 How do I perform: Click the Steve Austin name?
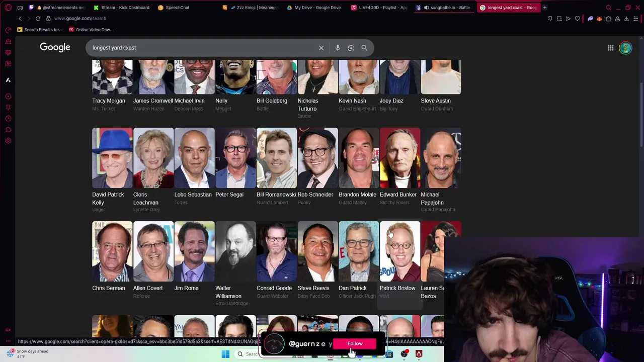pyautogui.click(x=436, y=101)
